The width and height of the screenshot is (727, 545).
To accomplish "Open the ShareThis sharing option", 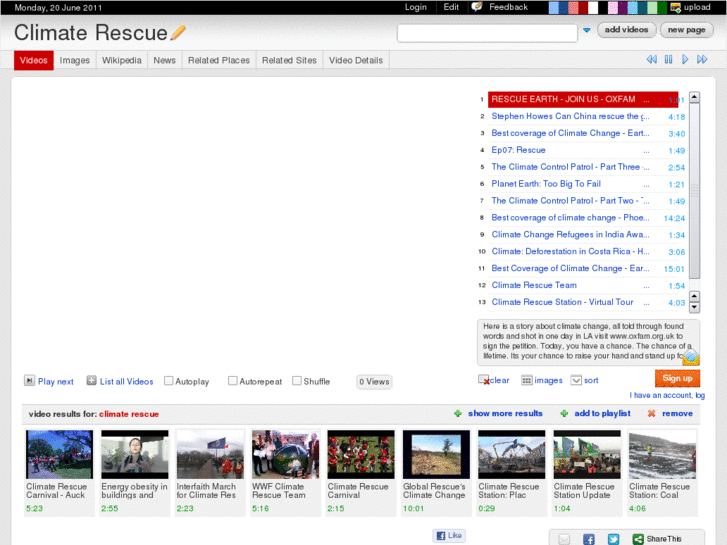I will 657,539.
